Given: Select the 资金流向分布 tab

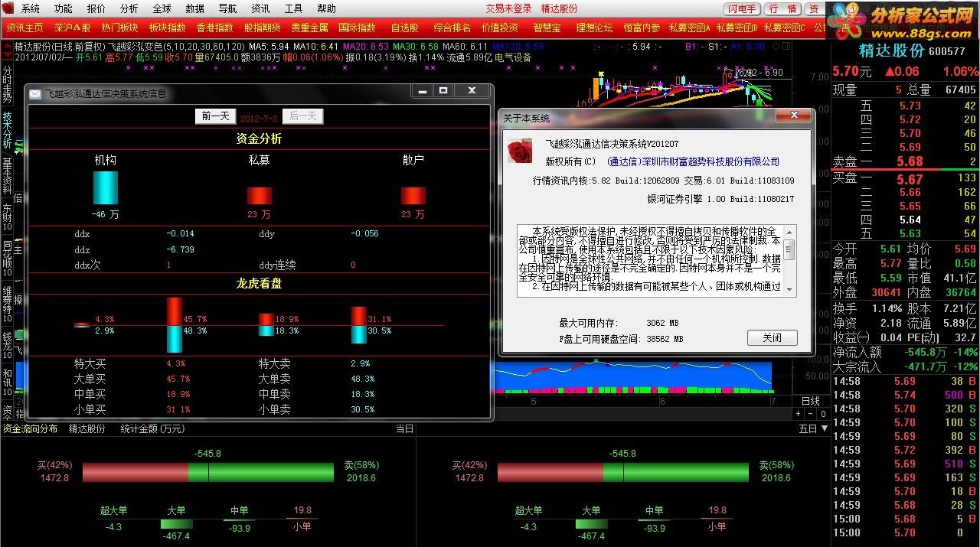Looking at the screenshot, I should 30,429.
